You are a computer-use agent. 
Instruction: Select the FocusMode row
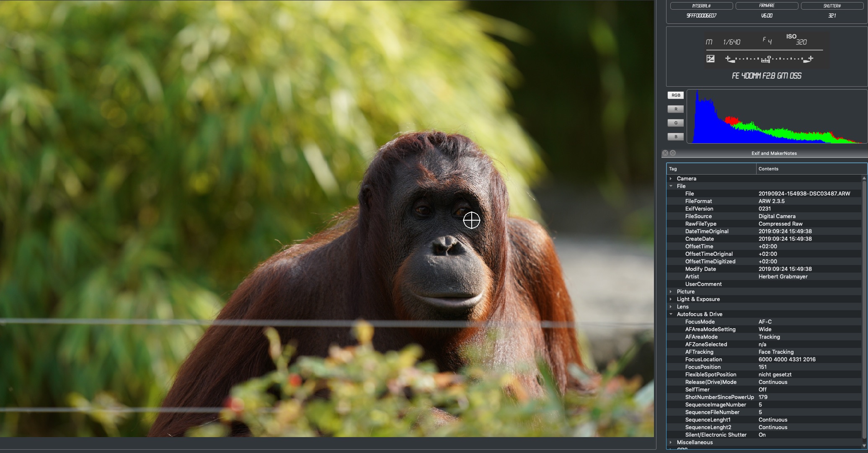tap(764, 322)
